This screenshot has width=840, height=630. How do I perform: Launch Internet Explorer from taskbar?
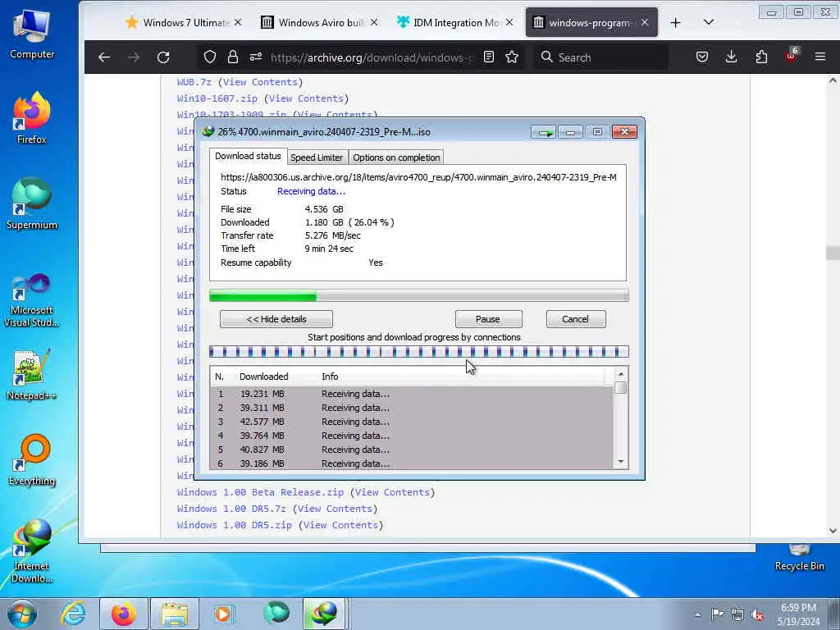point(73,614)
